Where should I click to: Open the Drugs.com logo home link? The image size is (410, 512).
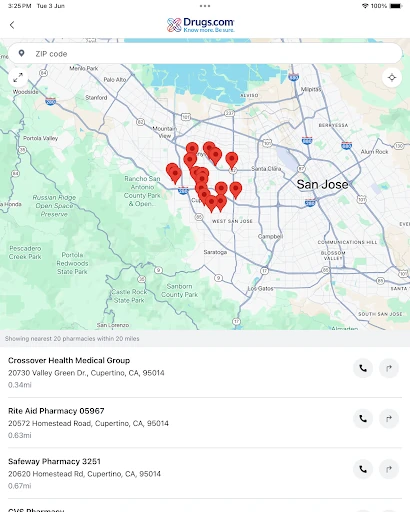pyautogui.click(x=201, y=25)
